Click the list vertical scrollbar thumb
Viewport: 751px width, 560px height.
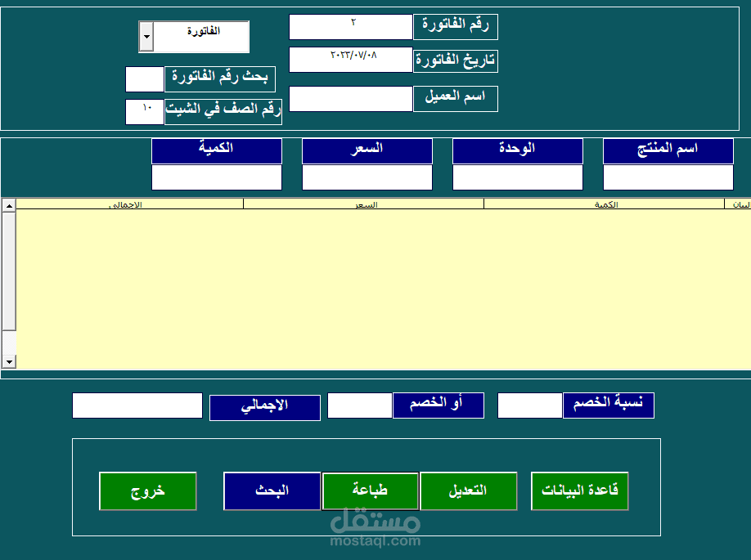pos(9,271)
